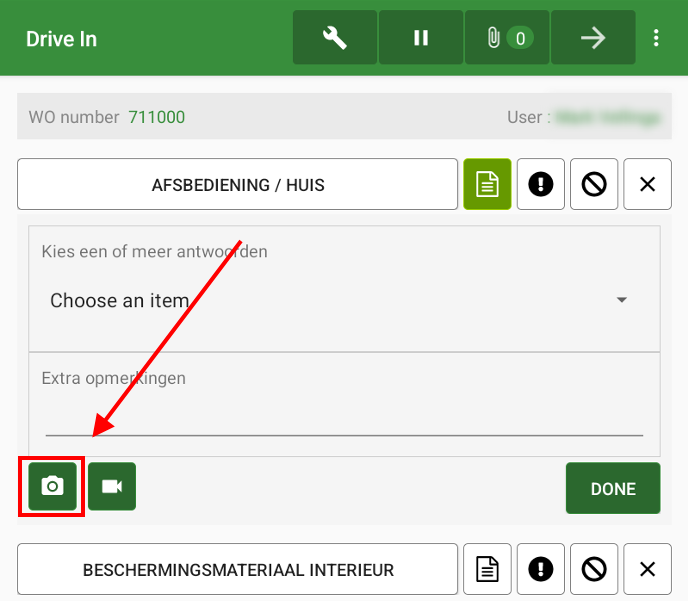Record video with the video camera icon
This screenshot has height=601, width=688.
pyautogui.click(x=112, y=486)
